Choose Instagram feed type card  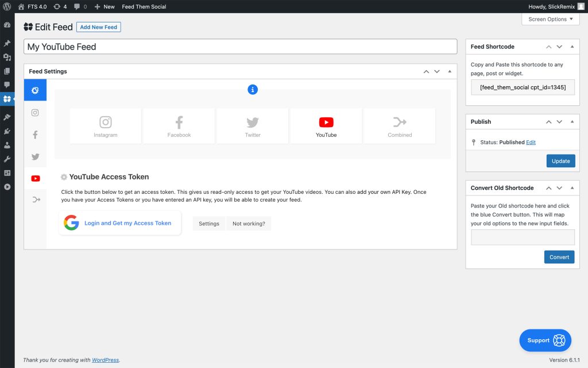[x=106, y=126]
